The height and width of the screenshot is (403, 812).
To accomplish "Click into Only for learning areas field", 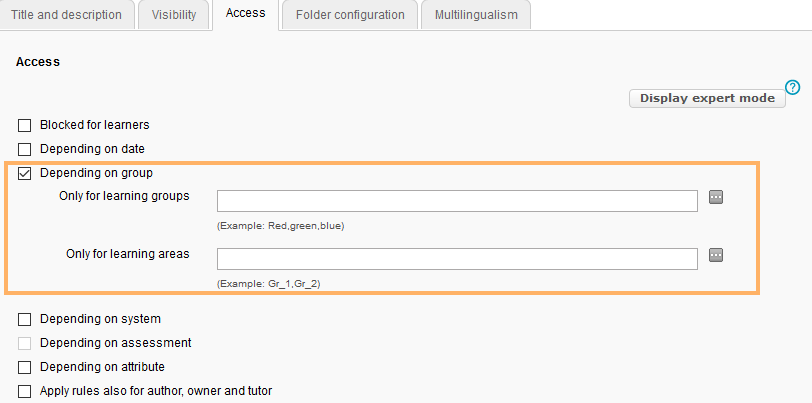I will pos(457,259).
